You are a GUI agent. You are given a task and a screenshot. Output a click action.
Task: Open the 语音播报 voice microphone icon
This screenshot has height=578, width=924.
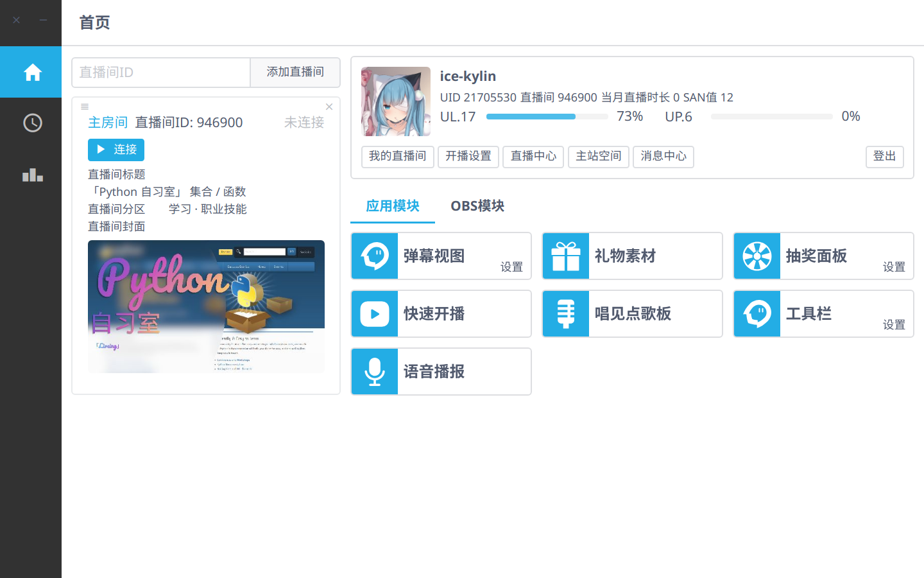375,372
